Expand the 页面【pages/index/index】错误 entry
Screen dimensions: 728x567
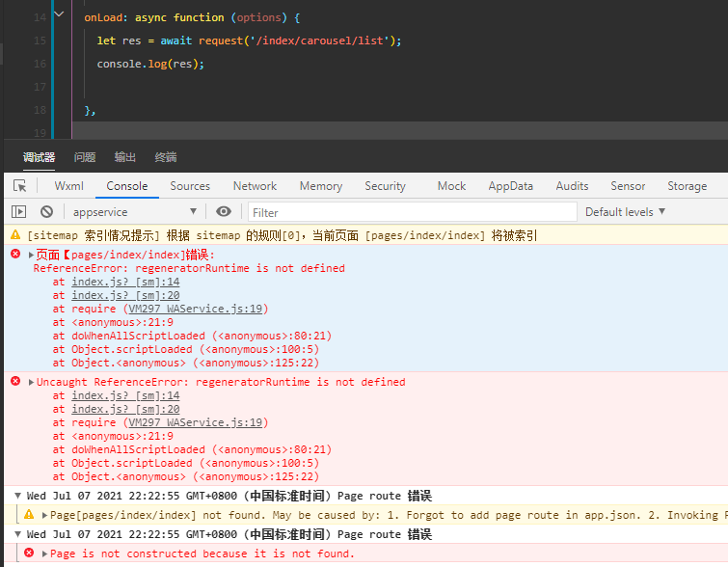31,255
